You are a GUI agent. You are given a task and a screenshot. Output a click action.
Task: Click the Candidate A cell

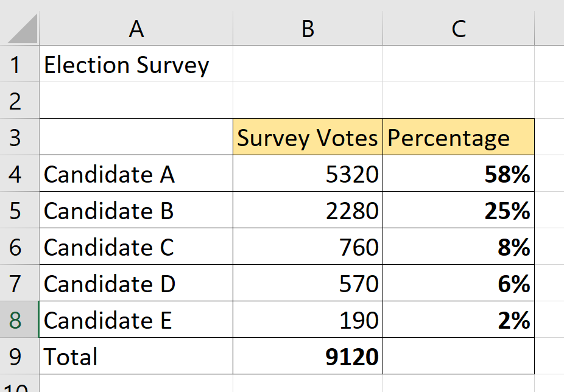pyautogui.click(x=135, y=173)
